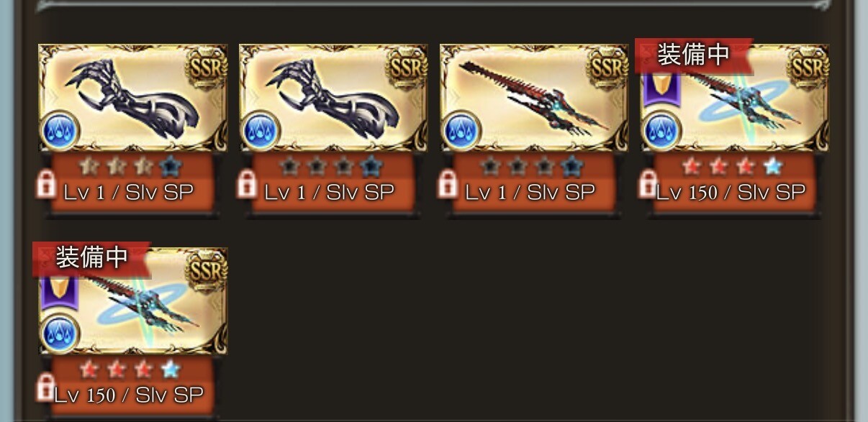Toggle the lock on the gold-starred claw weapon
Viewport: 868px width, 422px height.
pos(47,185)
